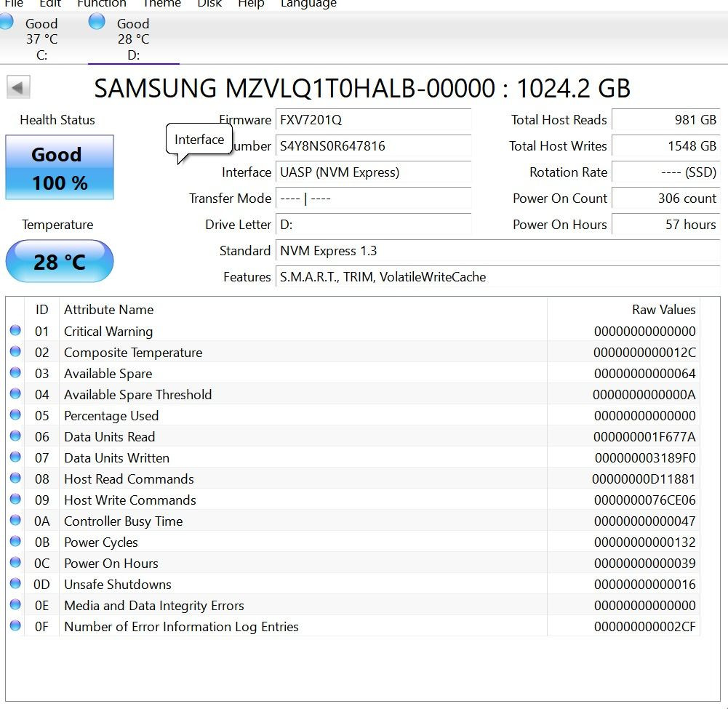Click status orb for Host Read Commands
The width and height of the screenshot is (728, 709).
point(15,478)
